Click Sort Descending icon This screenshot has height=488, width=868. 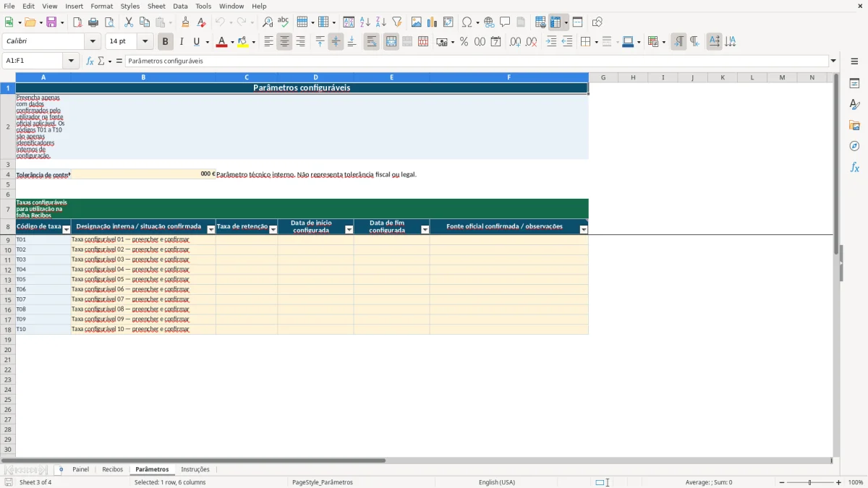380,22
